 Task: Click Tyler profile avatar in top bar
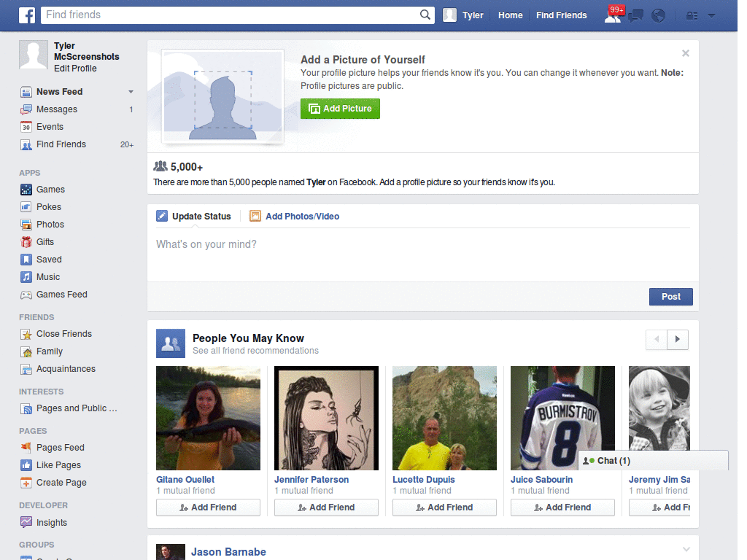click(x=449, y=15)
